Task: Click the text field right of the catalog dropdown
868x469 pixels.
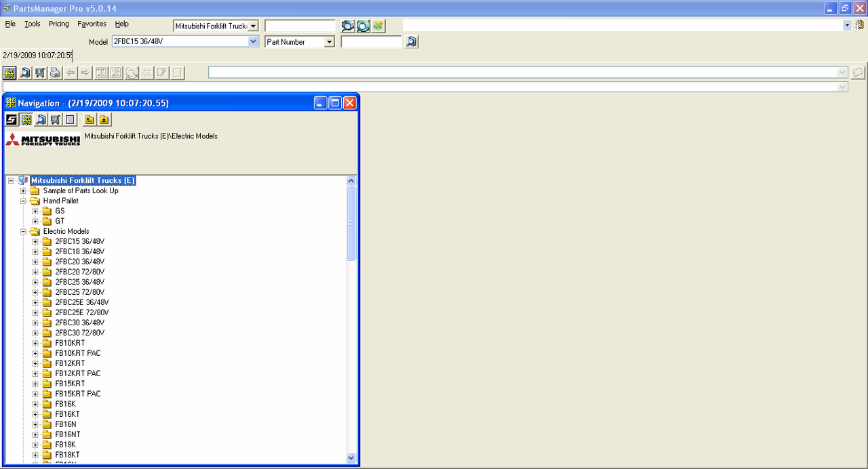Action: coord(300,26)
